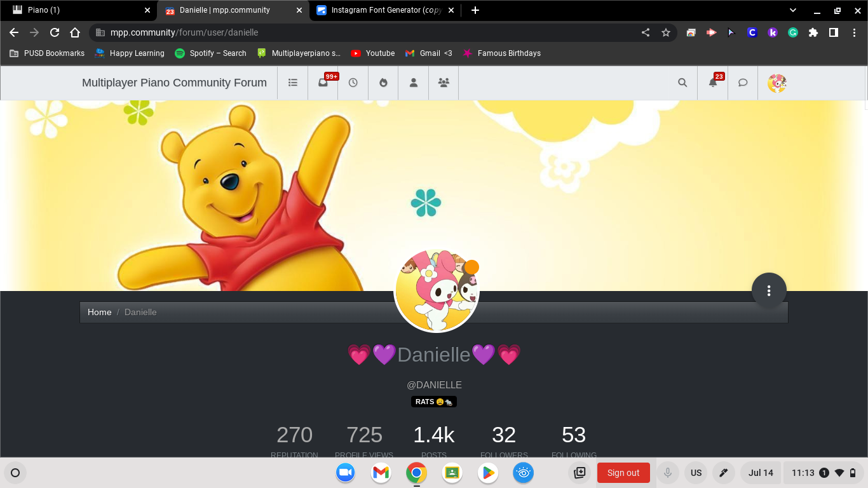This screenshot has width=868, height=488.
Task: Click the forum search magnifier icon
Action: coord(682,83)
